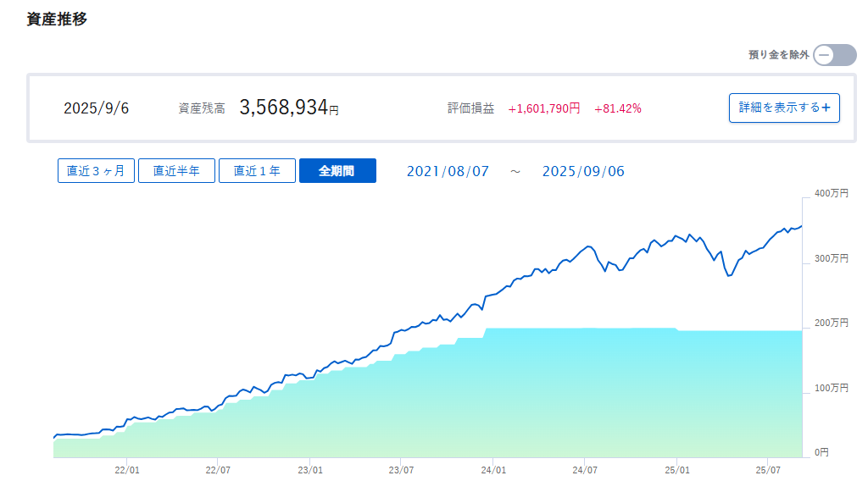This screenshot has height=492, width=868.
Task: Click the 25/07 x-axis marker
Action: [768, 471]
